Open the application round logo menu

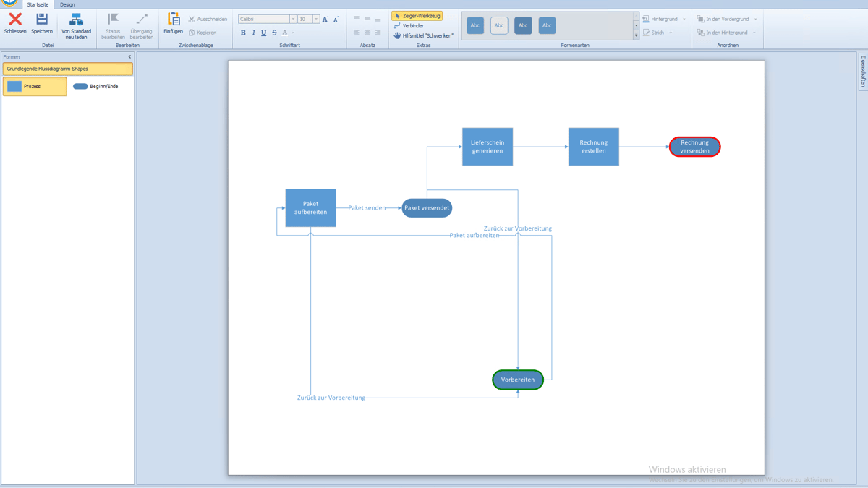point(9,3)
